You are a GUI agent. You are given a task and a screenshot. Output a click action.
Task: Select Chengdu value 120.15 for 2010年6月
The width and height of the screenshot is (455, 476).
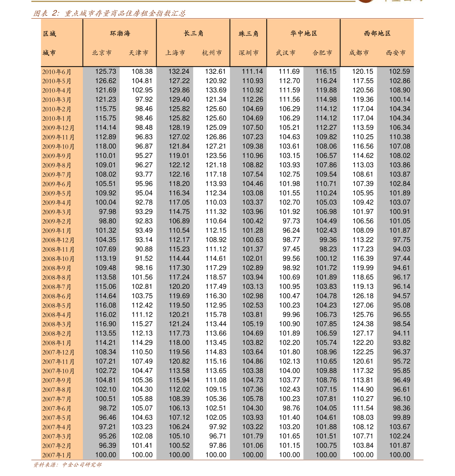tap(363, 71)
